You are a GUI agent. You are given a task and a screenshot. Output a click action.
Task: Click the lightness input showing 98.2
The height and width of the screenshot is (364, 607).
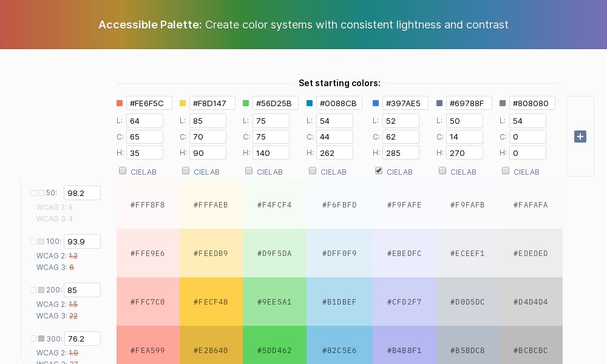(82, 193)
